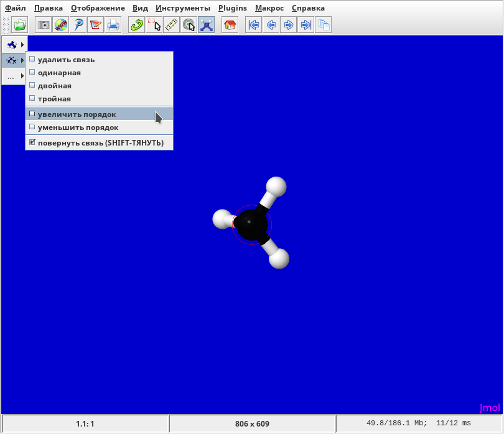Click the camera export image icon
Viewport: 504px width, 434px height.
pyautogui.click(x=43, y=25)
